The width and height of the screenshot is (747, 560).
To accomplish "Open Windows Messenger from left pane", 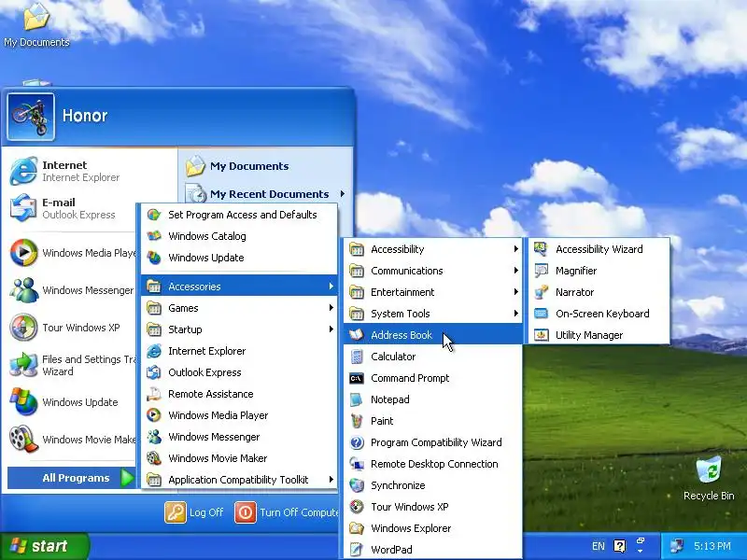I will coord(72,290).
